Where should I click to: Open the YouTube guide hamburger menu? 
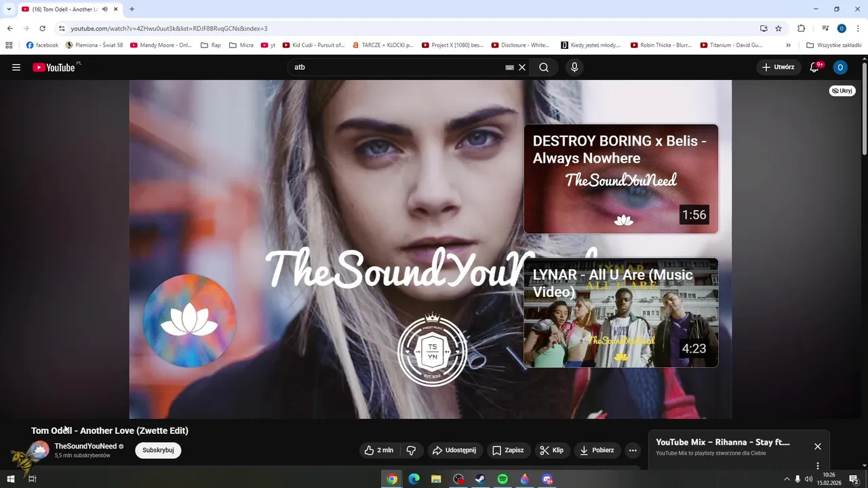[x=16, y=67]
